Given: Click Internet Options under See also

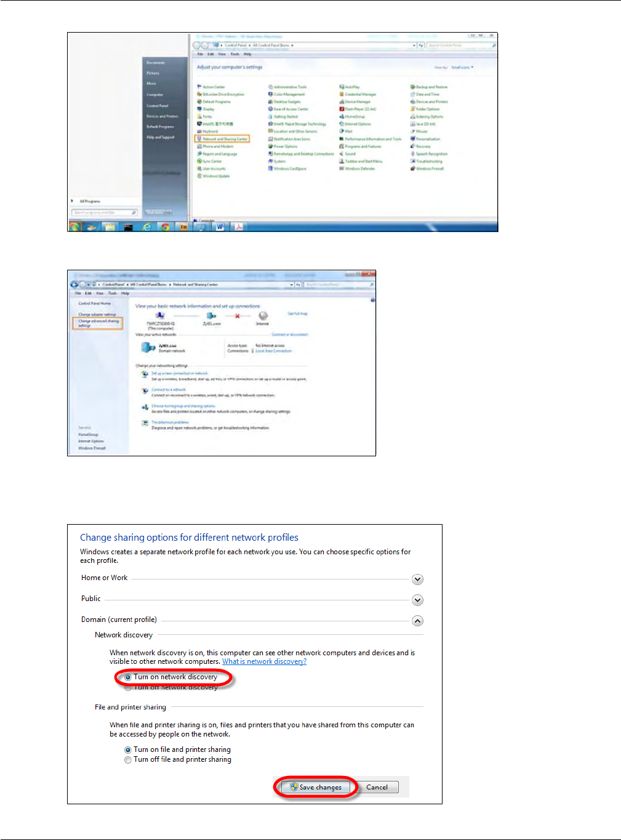Looking at the screenshot, I should pos(91,441).
